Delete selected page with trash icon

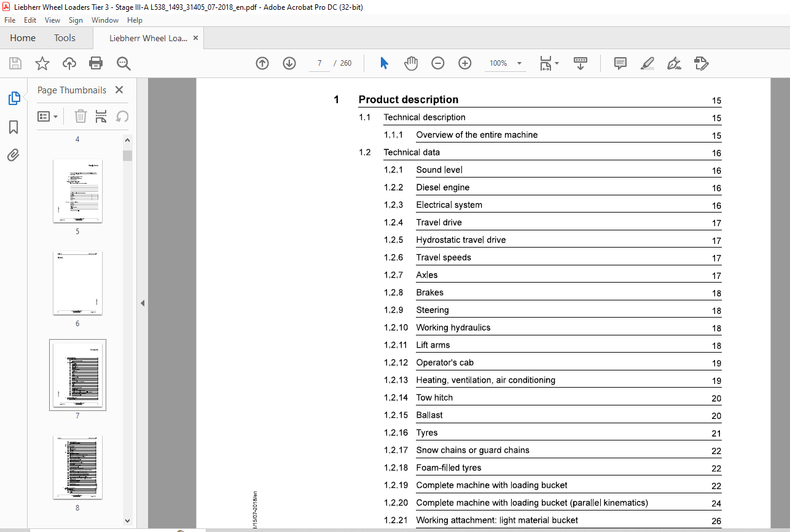point(80,116)
